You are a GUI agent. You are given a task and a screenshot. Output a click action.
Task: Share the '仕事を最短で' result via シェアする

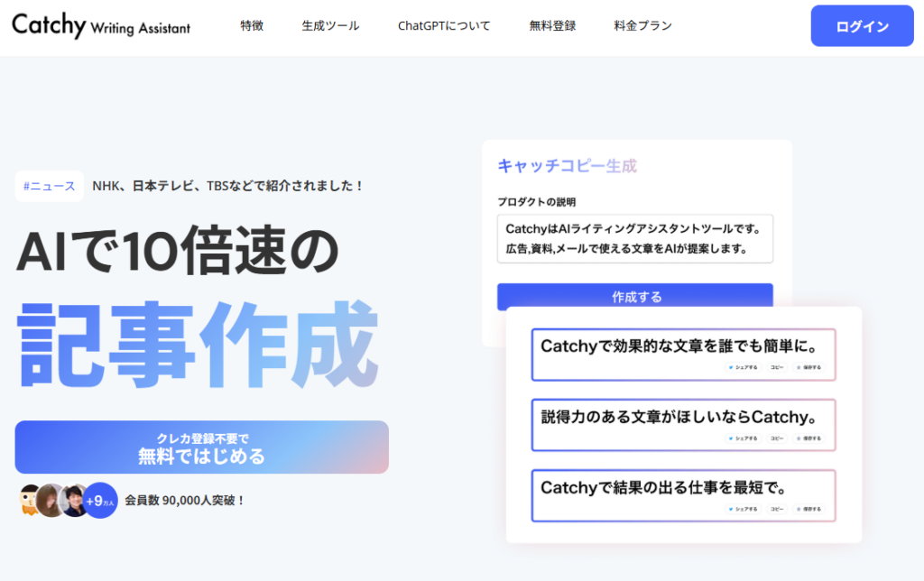tap(744, 509)
